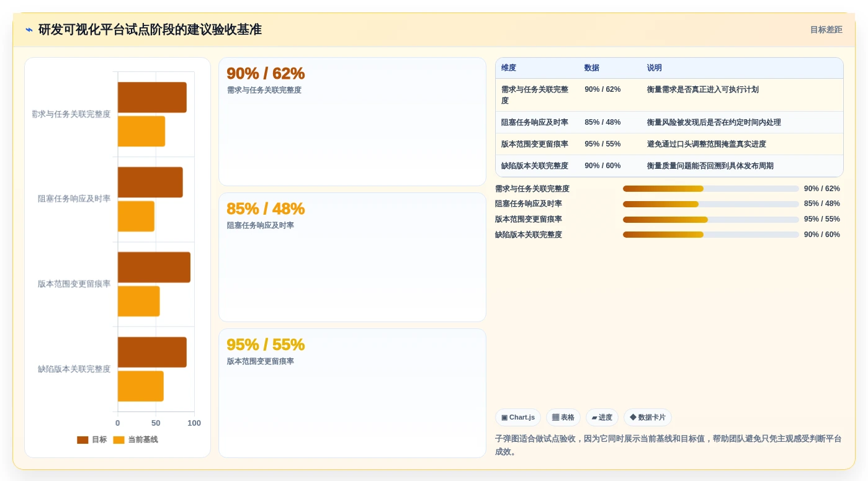Select the 进度 tag chip
Viewport: 868px width, 481px height.
click(602, 417)
